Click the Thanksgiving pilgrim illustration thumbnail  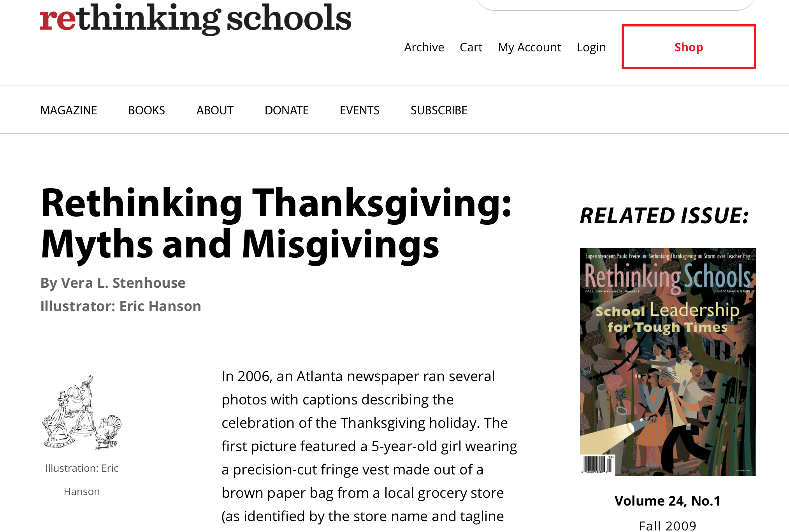pos(82,412)
